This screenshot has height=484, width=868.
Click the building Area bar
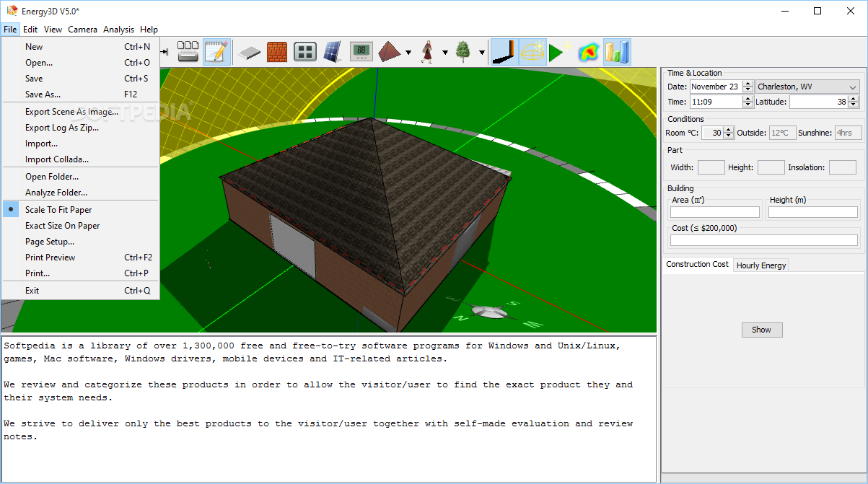[715, 212]
